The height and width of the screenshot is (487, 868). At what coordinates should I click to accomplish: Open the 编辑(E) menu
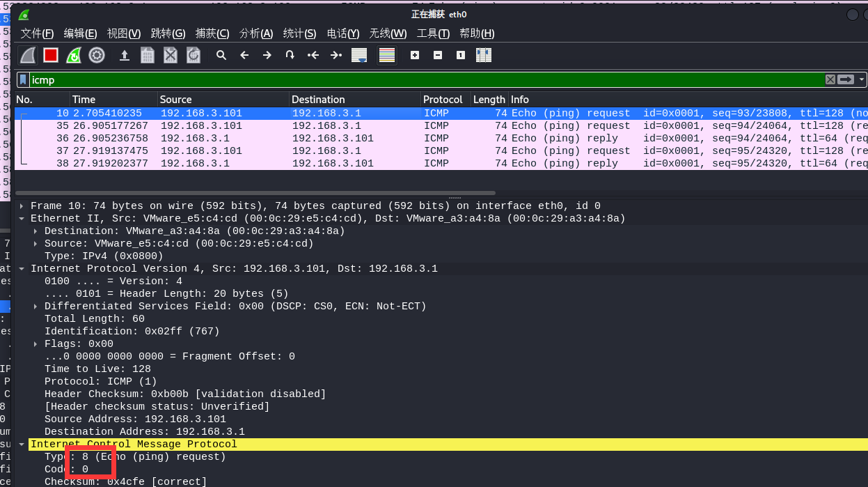pos(80,33)
